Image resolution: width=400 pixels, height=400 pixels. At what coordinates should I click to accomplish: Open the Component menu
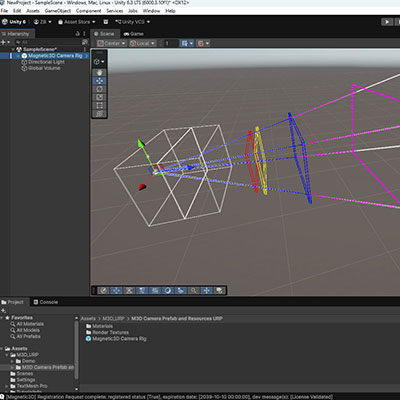[88, 11]
